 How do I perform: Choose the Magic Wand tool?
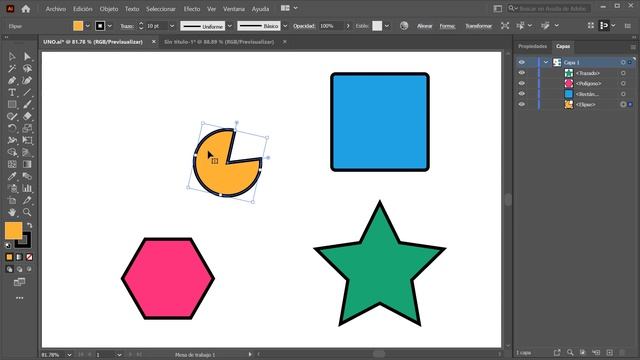pos(12,69)
